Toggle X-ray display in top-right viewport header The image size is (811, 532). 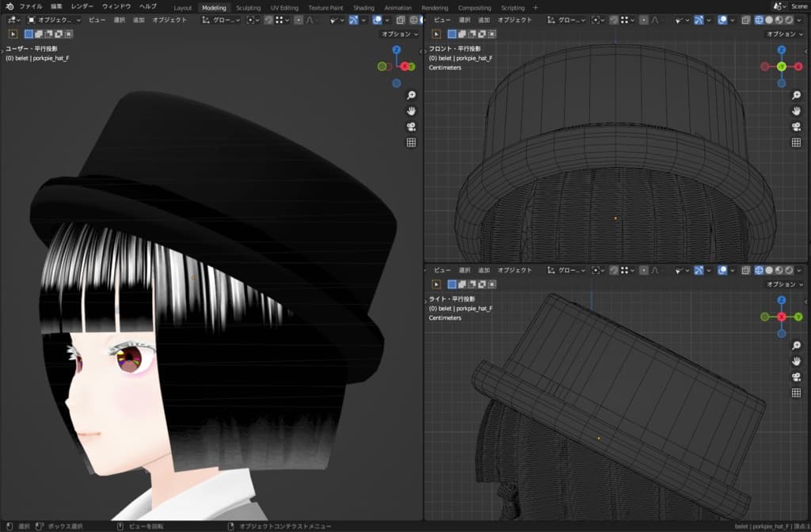tap(745, 20)
